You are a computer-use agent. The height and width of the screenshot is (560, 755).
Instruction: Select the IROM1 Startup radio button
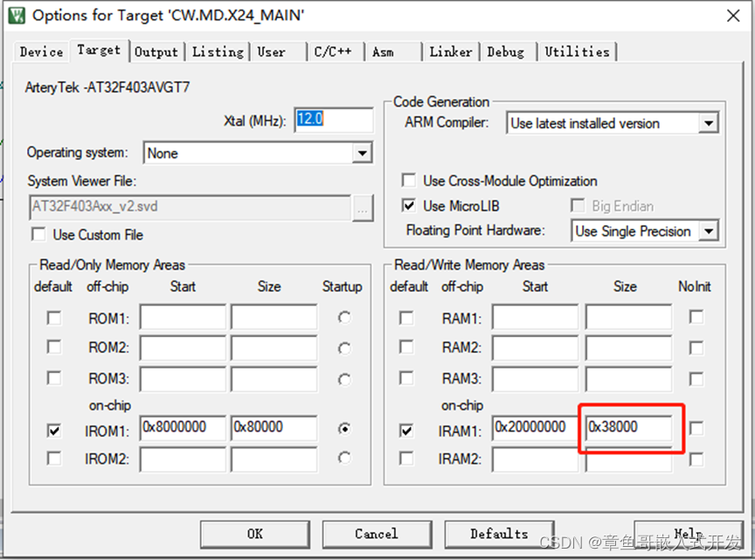click(x=344, y=429)
